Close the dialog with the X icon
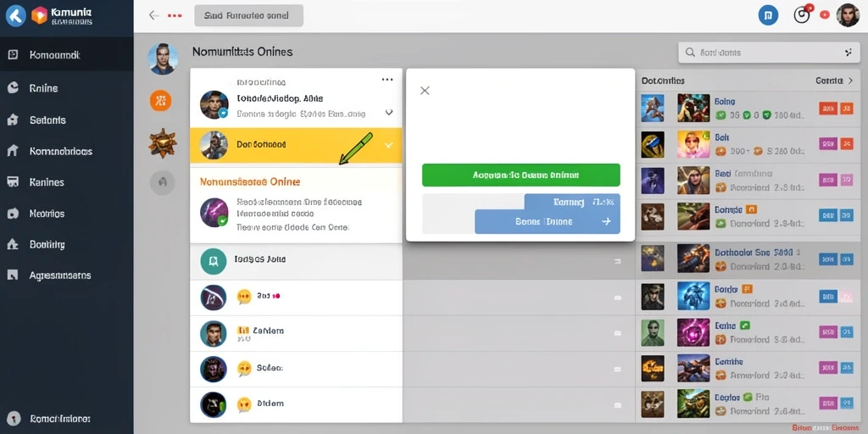Image resolution: width=868 pixels, height=434 pixels. [425, 90]
